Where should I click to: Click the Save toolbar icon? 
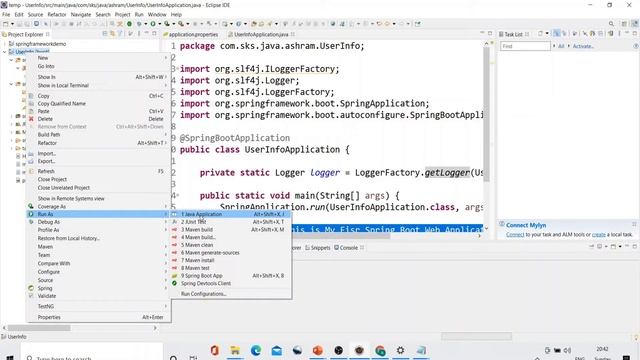pos(19,24)
